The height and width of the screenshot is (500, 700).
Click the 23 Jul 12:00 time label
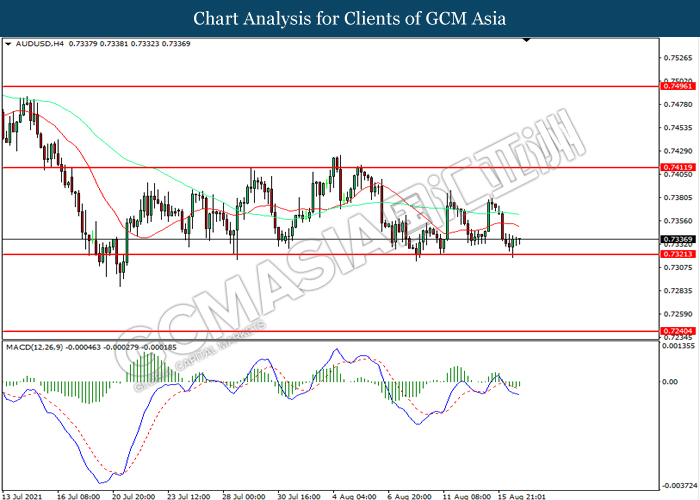click(x=188, y=496)
